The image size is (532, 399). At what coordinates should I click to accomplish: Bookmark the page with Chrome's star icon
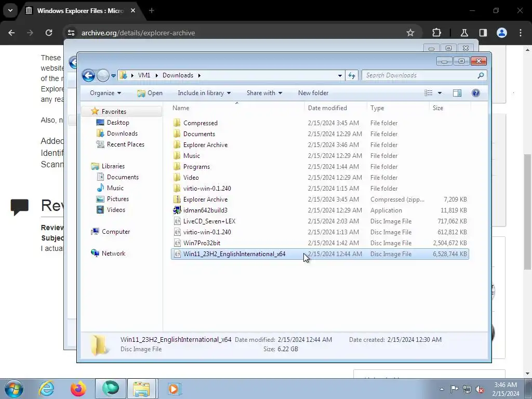[410, 33]
